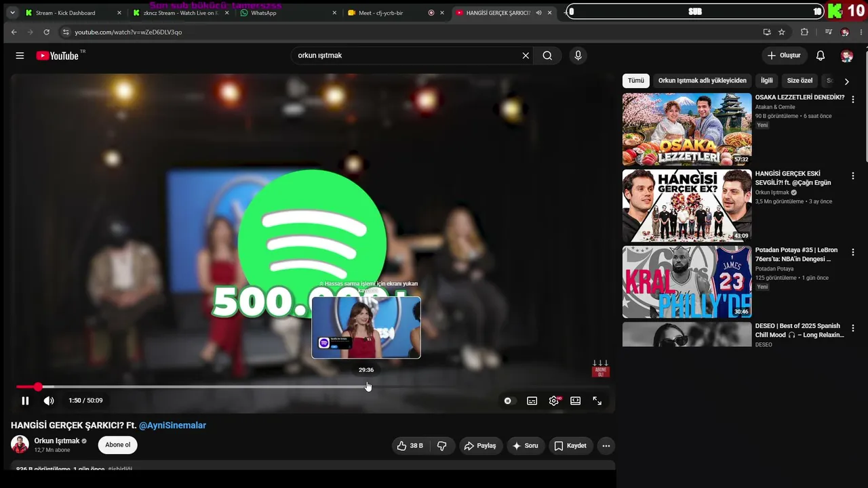The image size is (868, 488).
Task: Click the animated ABONE OL watermark in player
Action: 600,369
